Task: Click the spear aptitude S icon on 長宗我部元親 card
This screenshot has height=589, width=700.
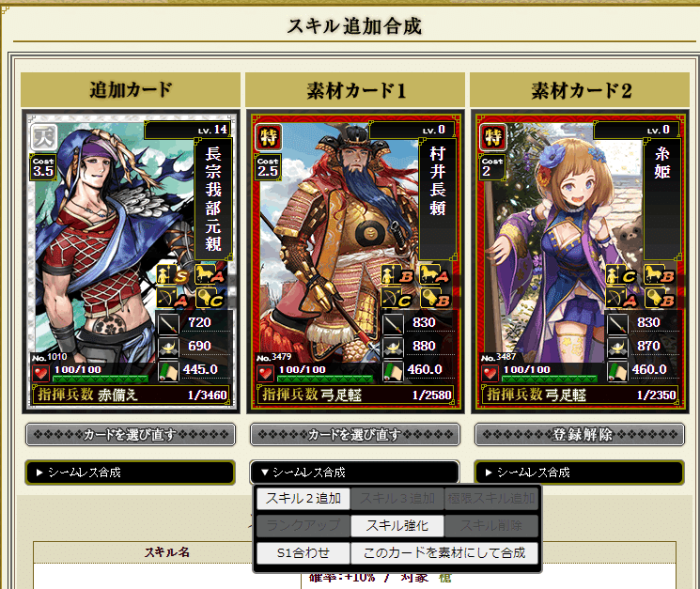Action: [172, 275]
